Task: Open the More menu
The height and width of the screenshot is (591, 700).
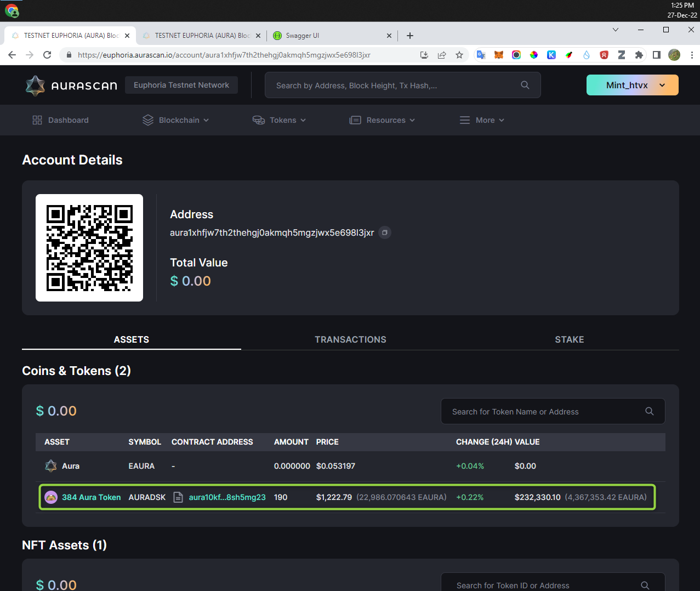Action: click(x=481, y=120)
